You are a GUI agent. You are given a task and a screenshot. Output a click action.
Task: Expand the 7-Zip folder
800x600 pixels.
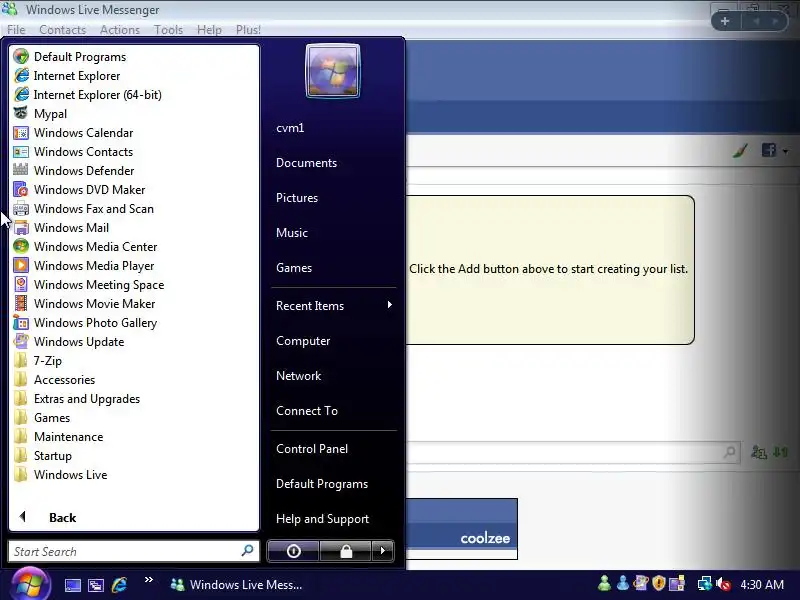38,361
